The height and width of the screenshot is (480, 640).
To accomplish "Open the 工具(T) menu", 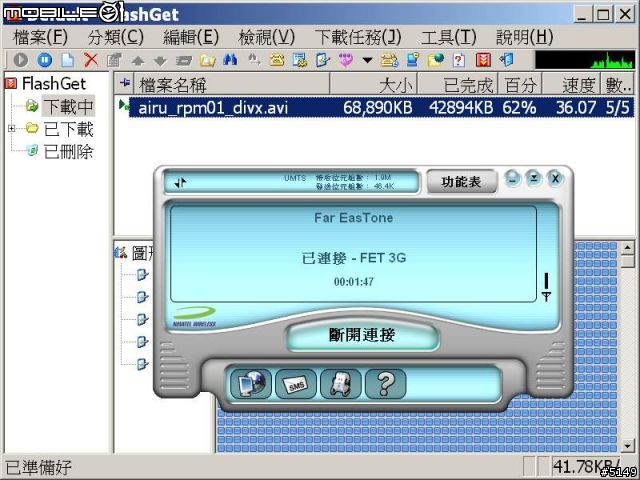I will coord(449,38).
